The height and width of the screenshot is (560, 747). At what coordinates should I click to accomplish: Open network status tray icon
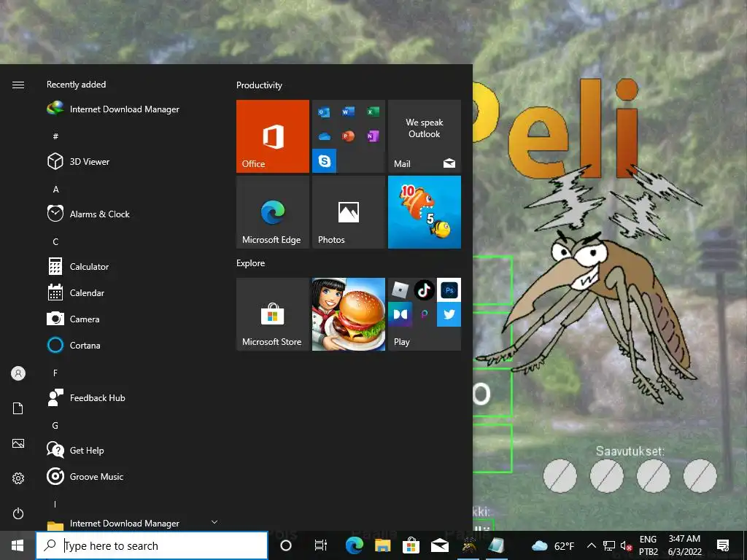pos(609,545)
